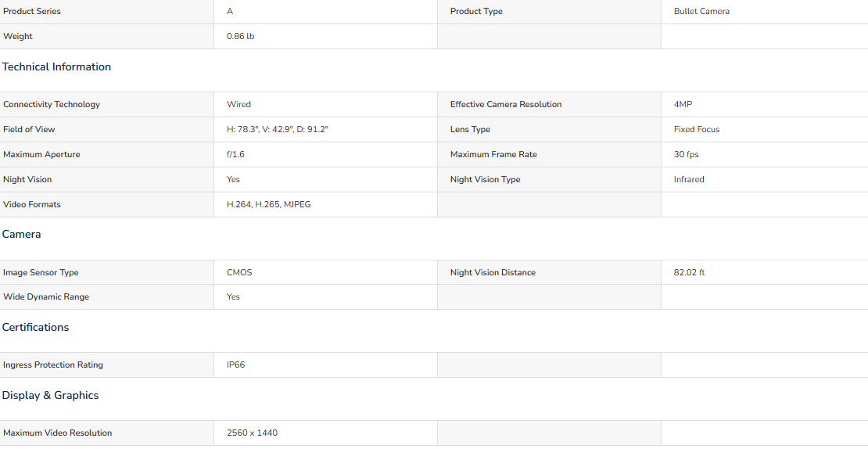Click the f/1.6 maximum aperture value

click(x=235, y=154)
